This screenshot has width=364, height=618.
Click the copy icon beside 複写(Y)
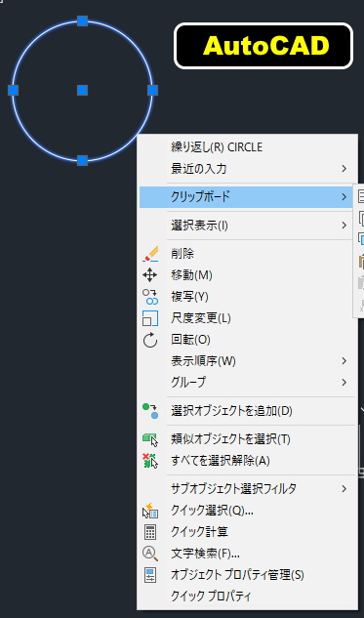[x=150, y=297]
